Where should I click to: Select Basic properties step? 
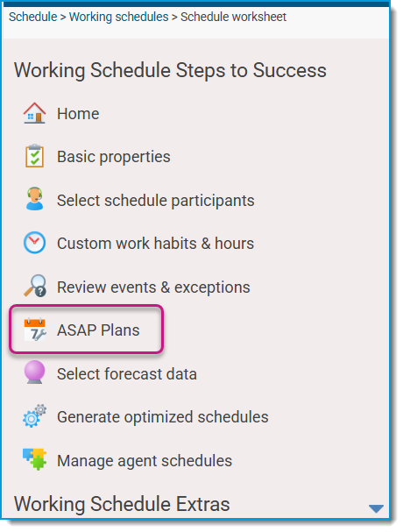click(114, 157)
